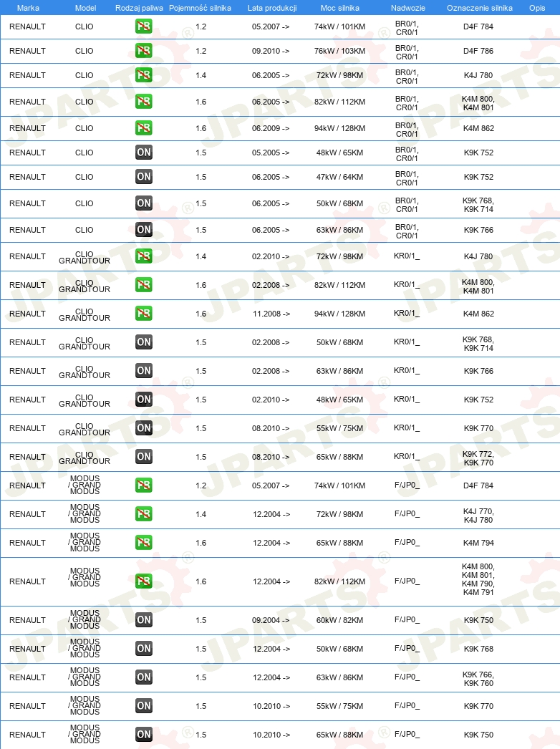
Task: Click BR0/1, CR0/1 body in the D4F 786 row
Action: [x=407, y=52]
